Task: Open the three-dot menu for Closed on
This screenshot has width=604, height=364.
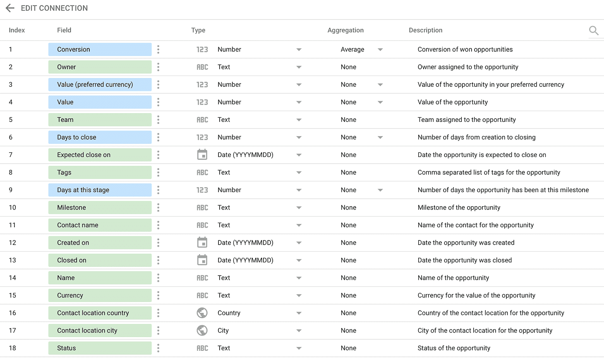Action: [x=158, y=260]
